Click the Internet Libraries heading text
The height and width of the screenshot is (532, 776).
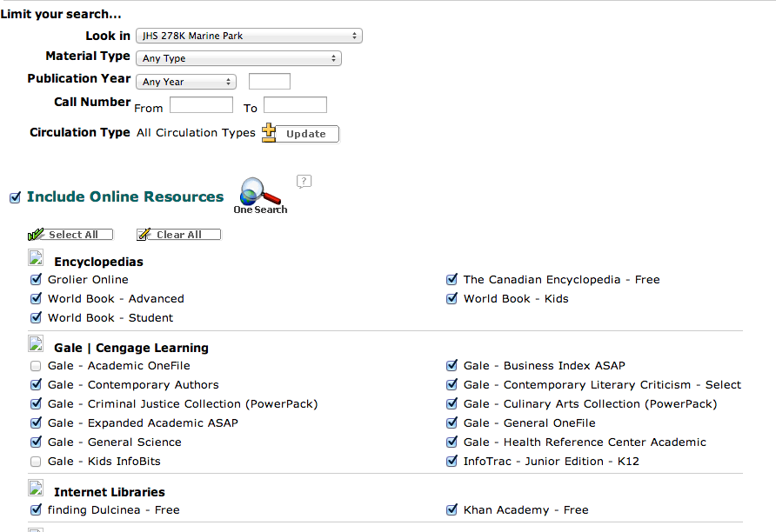coord(110,492)
